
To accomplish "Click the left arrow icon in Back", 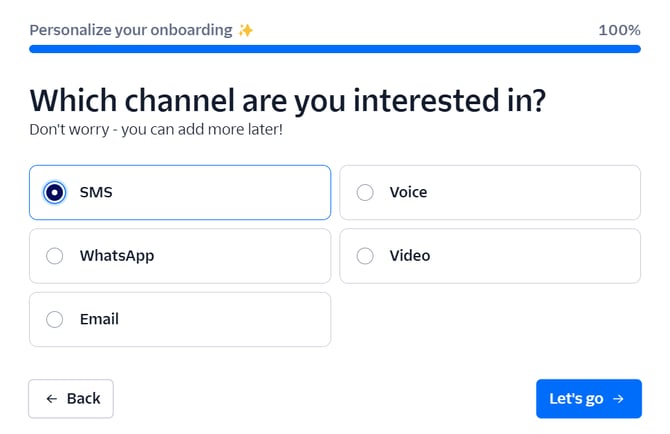I will click(52, 399).
